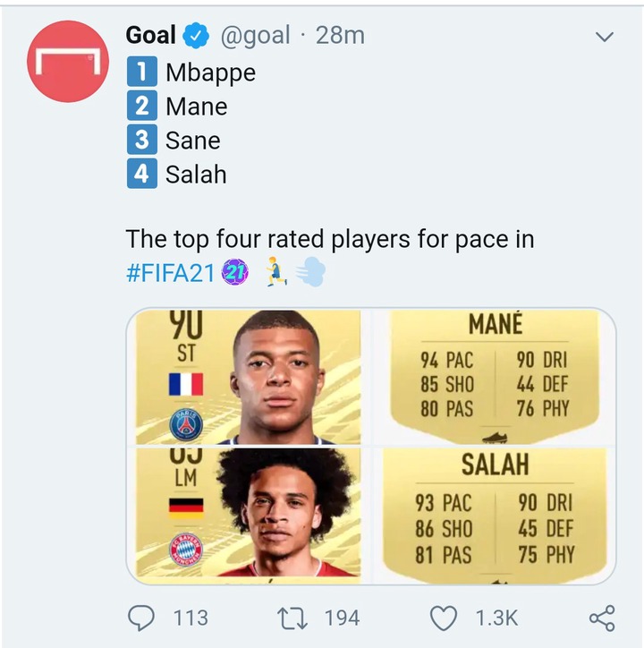The height and width of the screenshot is (648, 644).
Task: Open the SALAH stats card image
Action: click(495, 513)
